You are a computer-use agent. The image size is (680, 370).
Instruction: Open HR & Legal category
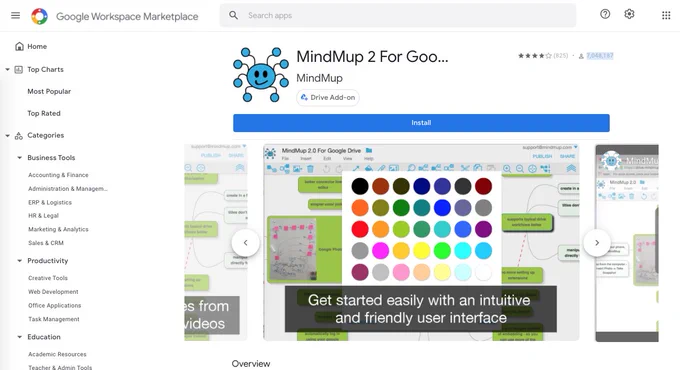coord(43,216)
